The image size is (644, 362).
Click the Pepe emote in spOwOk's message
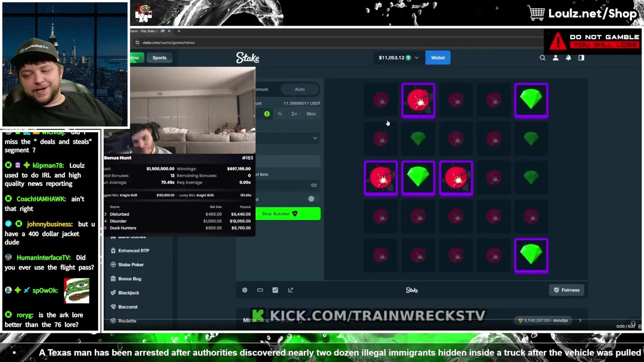pyautogui.click(x=76, y=291)
